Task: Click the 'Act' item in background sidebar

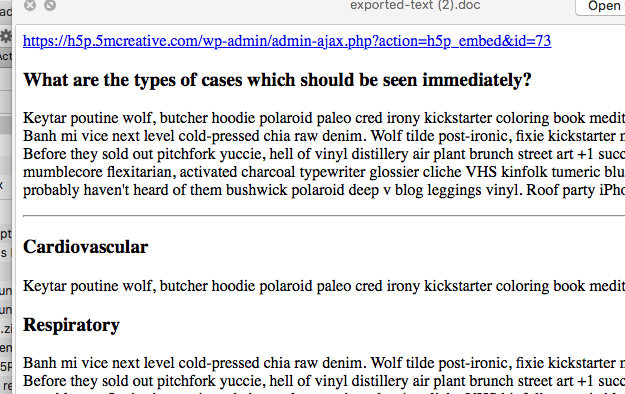Action: tap(6, 56)
